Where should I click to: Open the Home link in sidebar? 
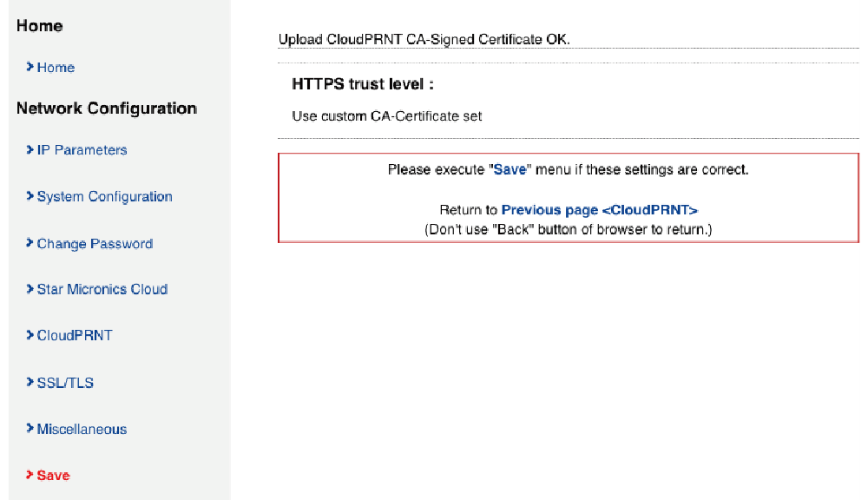click(56, 68)
